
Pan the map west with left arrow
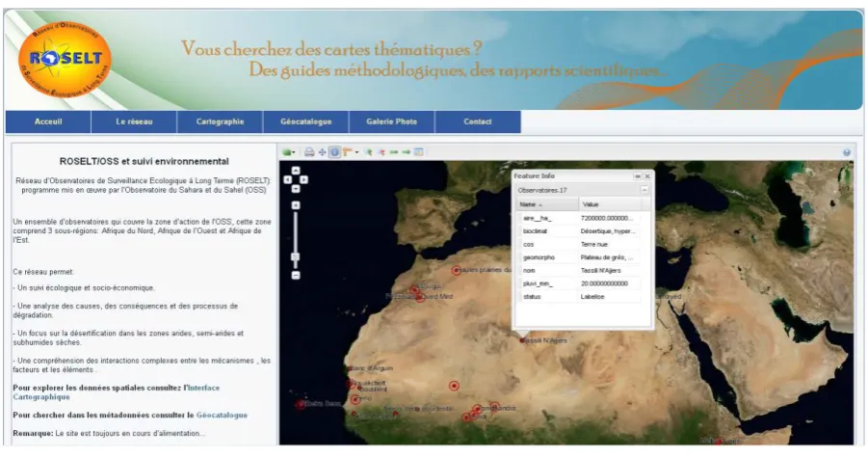(x=288, y=180)
